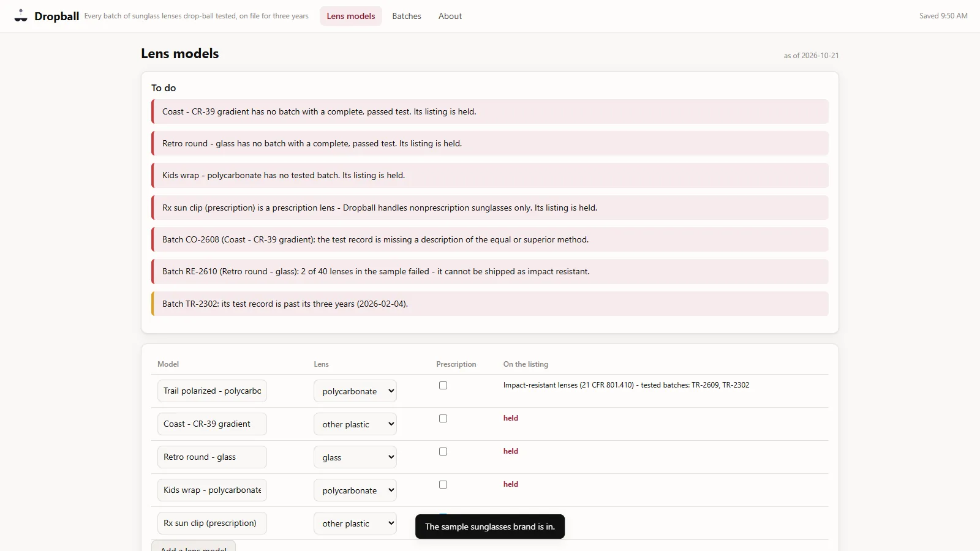Change Lens type for Kids wrap - polycarbonate
Viewport: 980px width, 551px height.
pyautogui.click(x=355, y=490)
